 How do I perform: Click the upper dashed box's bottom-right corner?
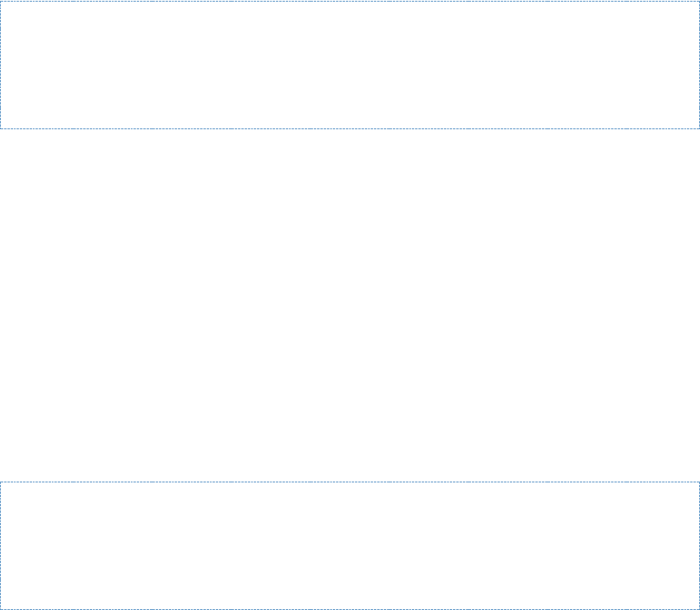[698, 128]
